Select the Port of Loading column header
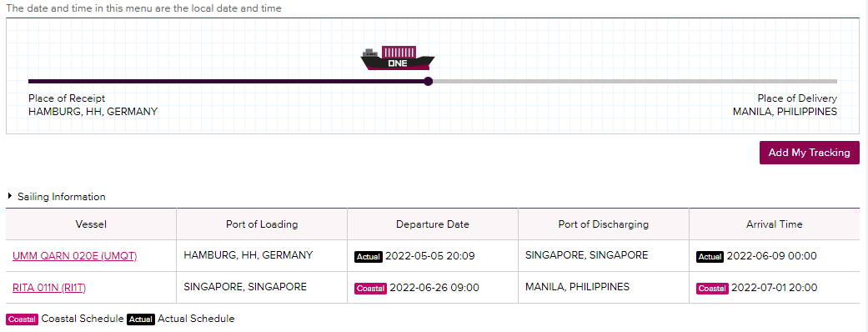This screenshot has height=332, width=868. 262,224
